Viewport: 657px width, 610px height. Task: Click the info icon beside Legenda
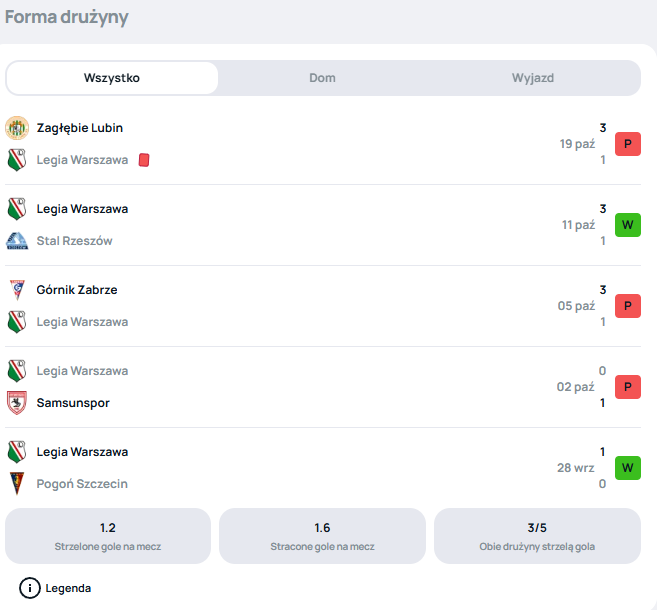coord(30,588)
